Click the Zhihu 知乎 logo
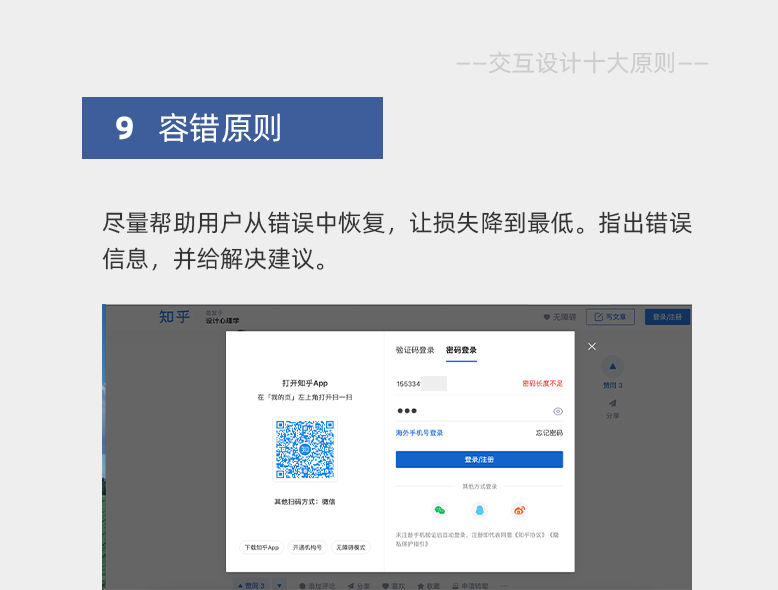Screen dimensions: 778x590 tap(174, 317)
